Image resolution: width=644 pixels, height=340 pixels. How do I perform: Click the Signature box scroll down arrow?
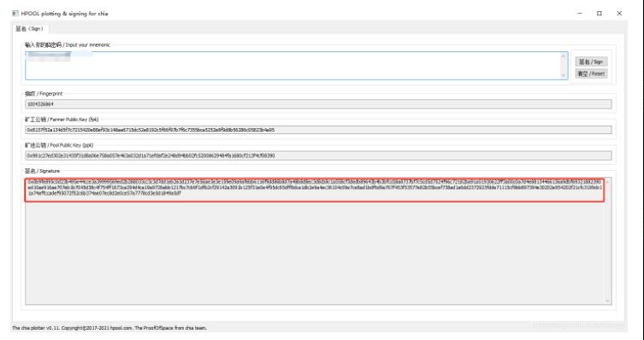pyautogui.click(x=607, y=301)
